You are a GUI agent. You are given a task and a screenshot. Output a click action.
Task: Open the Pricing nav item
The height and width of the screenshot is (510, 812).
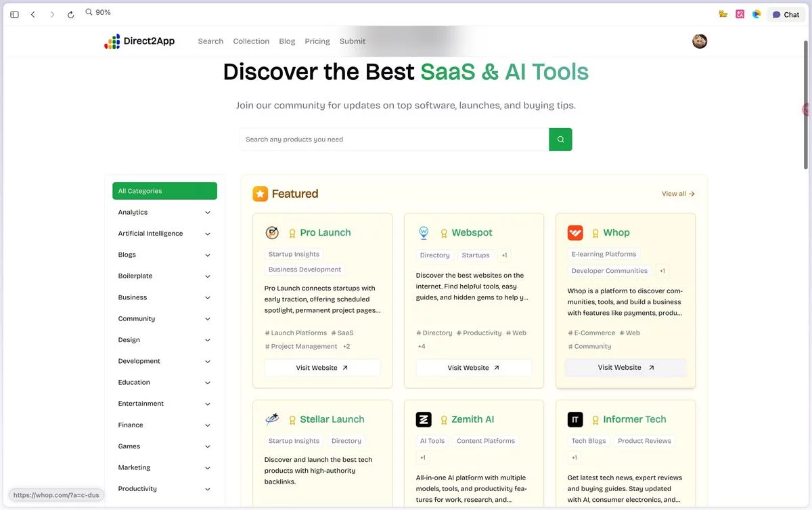(x=317, y=41)
